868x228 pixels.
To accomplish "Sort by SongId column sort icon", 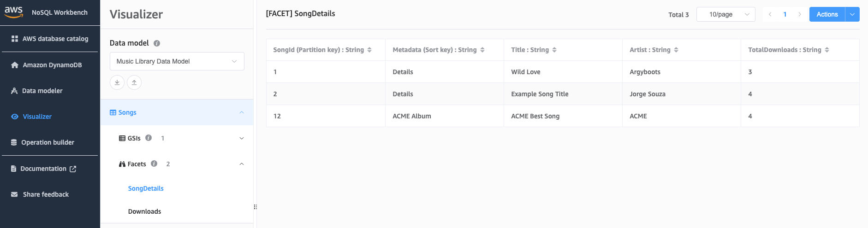I will coord(369,50).
